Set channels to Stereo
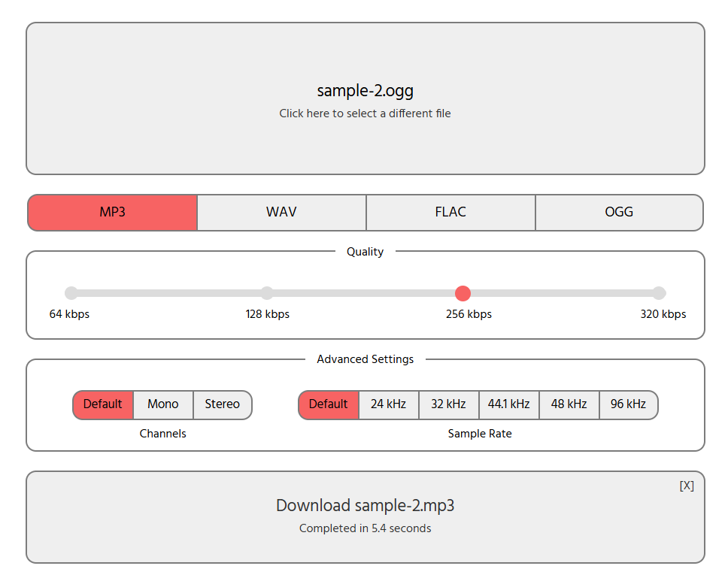 (222, 404)
